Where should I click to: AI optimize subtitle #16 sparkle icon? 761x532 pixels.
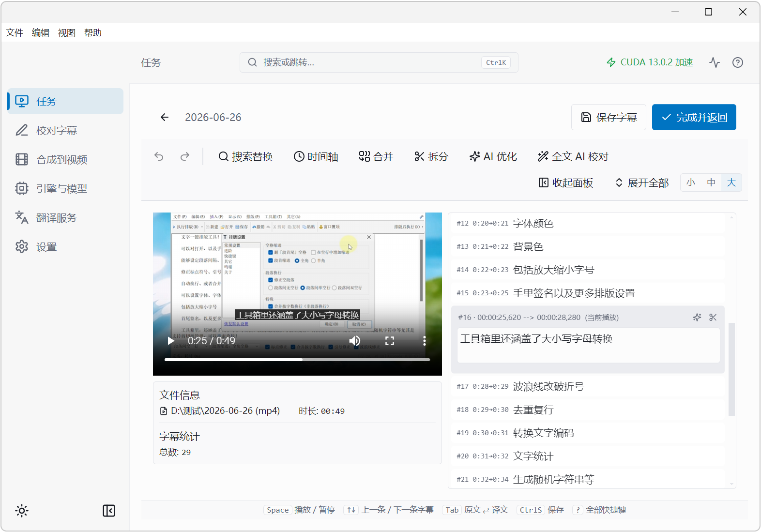pyautogui.click(x=697, y=318)
